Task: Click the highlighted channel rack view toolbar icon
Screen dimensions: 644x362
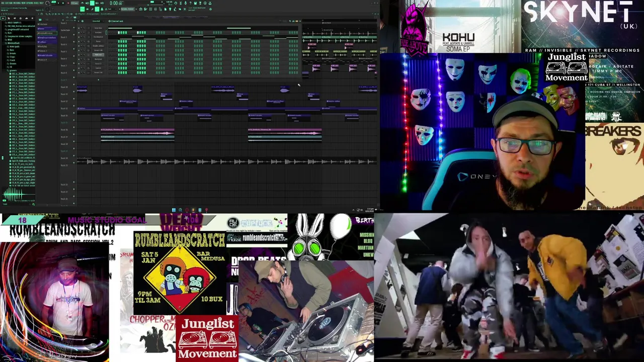Action: 97,9
